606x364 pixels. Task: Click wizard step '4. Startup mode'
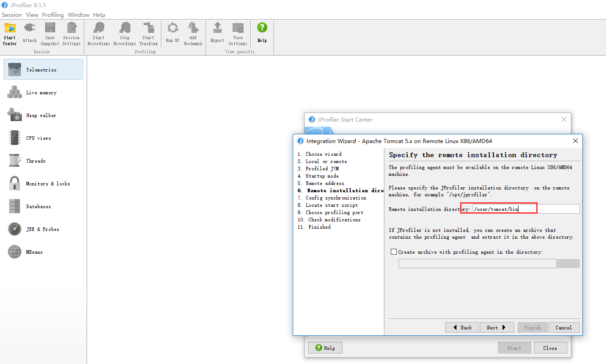[x=318, y=176]
